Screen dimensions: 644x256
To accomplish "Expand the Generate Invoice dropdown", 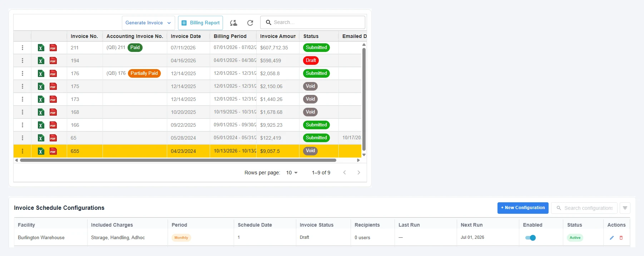I will click(148, 23).
